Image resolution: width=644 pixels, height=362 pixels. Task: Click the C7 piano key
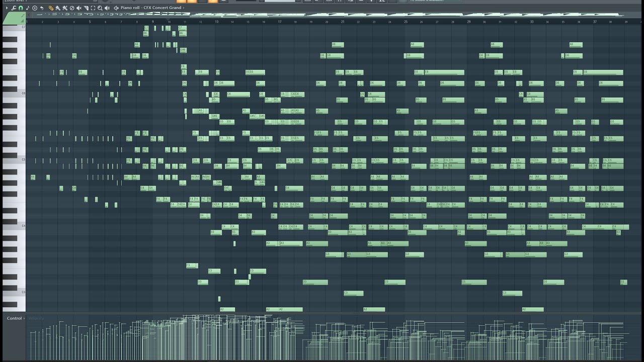point(14,28)
